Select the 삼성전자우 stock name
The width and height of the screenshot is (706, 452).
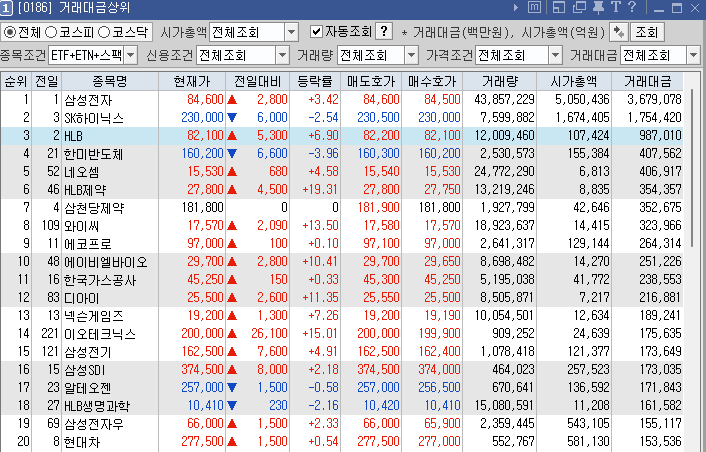coord(93,424)
